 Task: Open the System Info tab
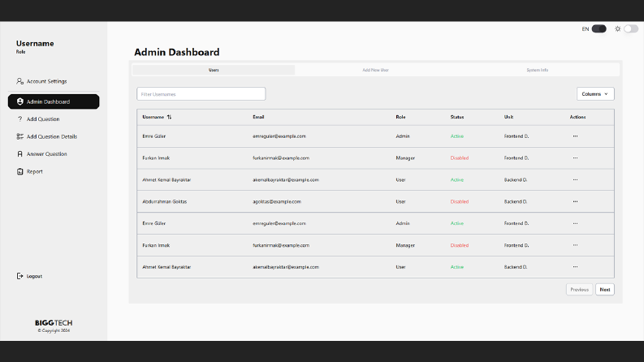point(538,70)
